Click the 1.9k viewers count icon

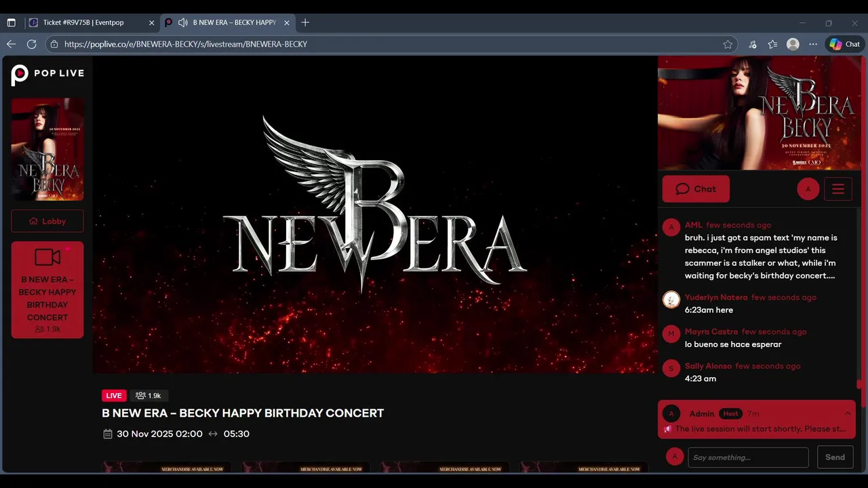[140, 396]
